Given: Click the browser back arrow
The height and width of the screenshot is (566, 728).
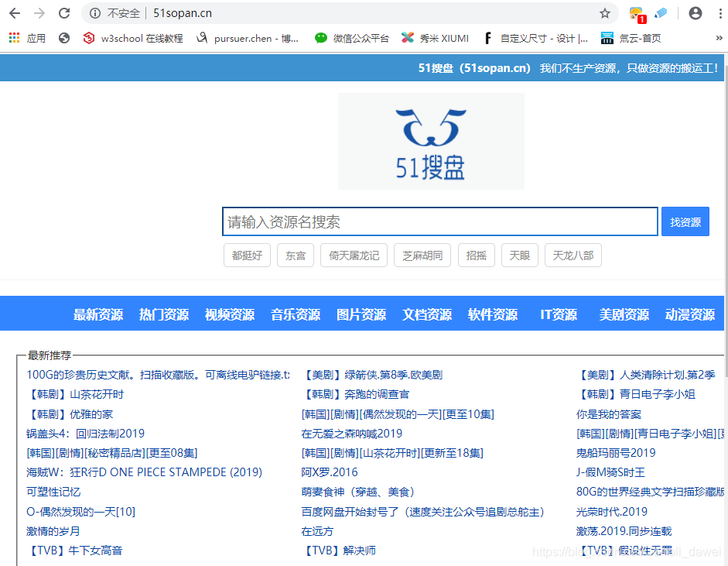Looking at the screenshot, I should pyautogui.click(x=15, y=13).
